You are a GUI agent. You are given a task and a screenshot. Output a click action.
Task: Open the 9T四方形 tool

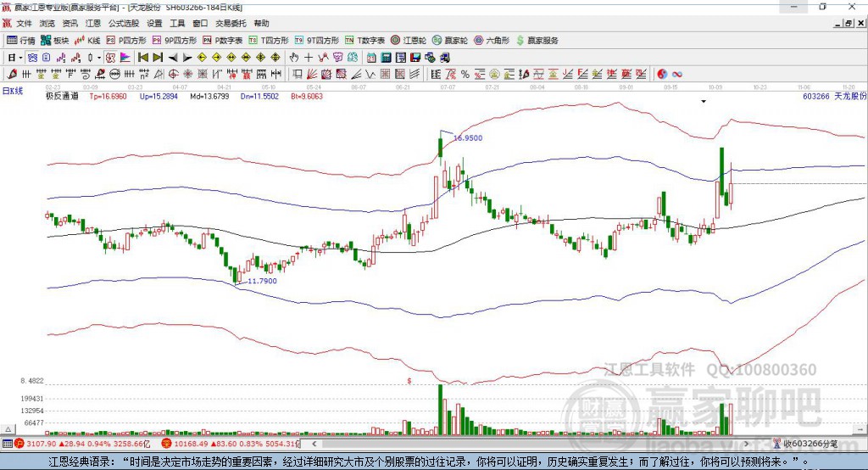tap(317, 41)
